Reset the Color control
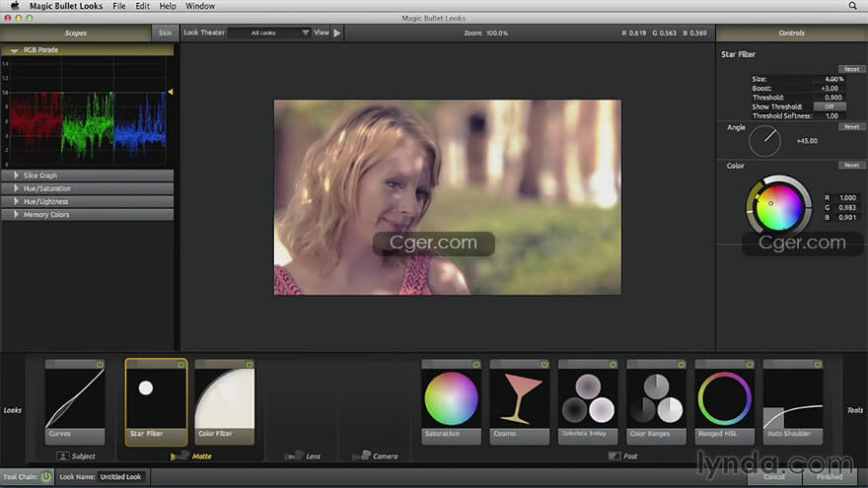This screenshot has width=868, height=488. point(851,165)
